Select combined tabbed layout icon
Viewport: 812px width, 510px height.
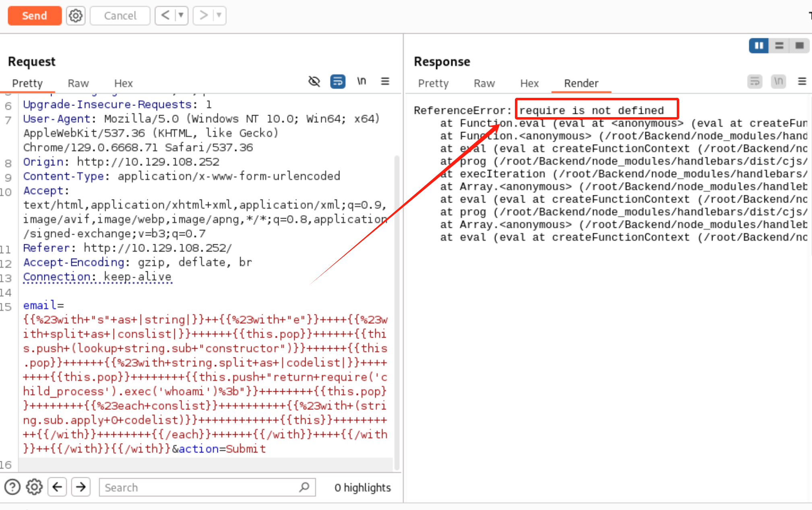pyautogui.click(x=800, y=46)
